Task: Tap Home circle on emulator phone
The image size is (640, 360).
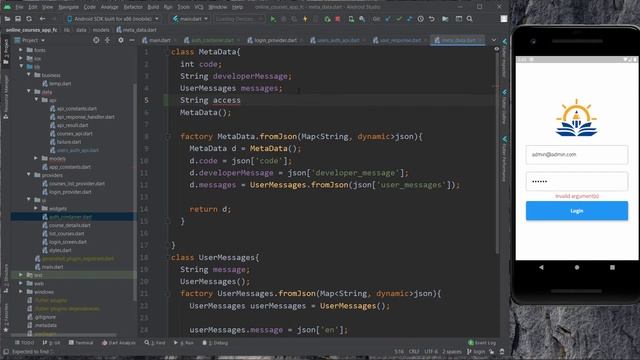Action: 577,267
